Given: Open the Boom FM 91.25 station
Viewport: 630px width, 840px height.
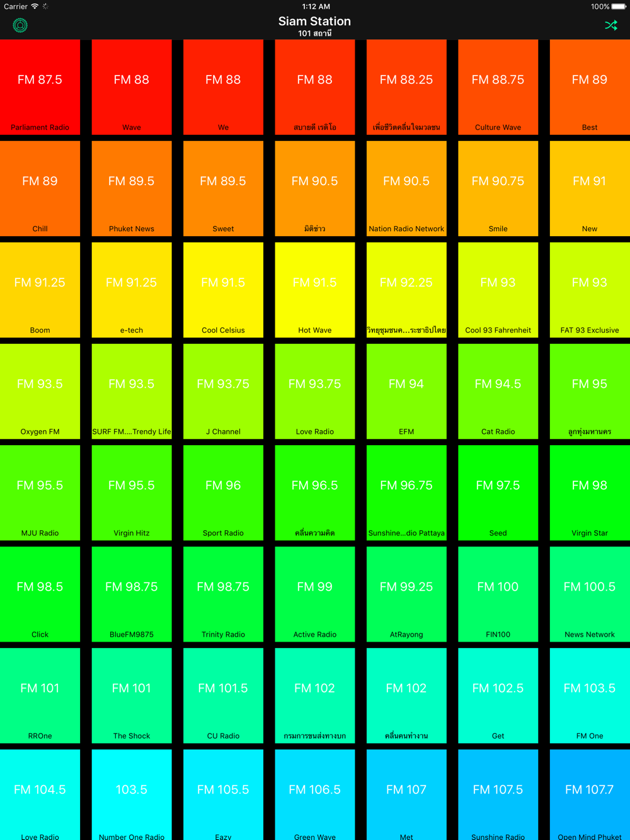Looking at the screenshot, I should pyautogui.click(x=40, y=290).
